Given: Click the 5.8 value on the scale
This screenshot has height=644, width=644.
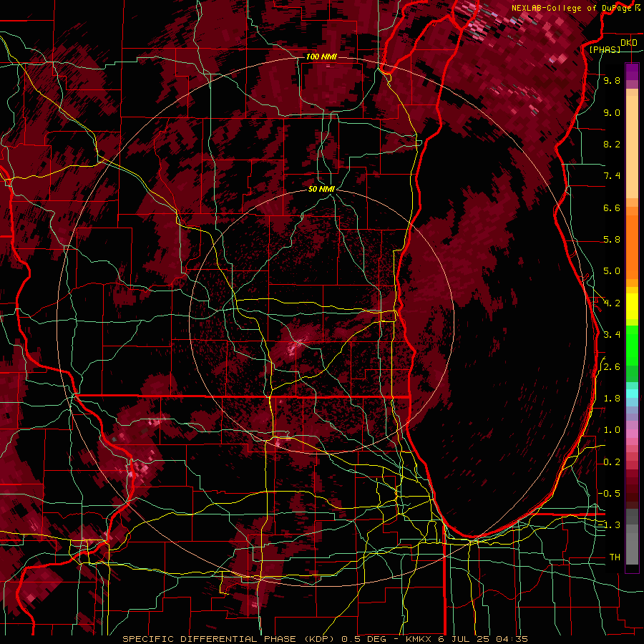Looking at the screenshot, I should pyautogui.click(x=612, y=240).
